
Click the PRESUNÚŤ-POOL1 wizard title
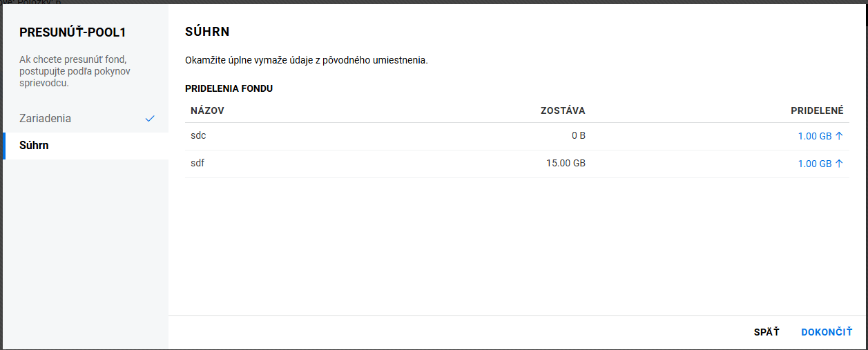73,32
